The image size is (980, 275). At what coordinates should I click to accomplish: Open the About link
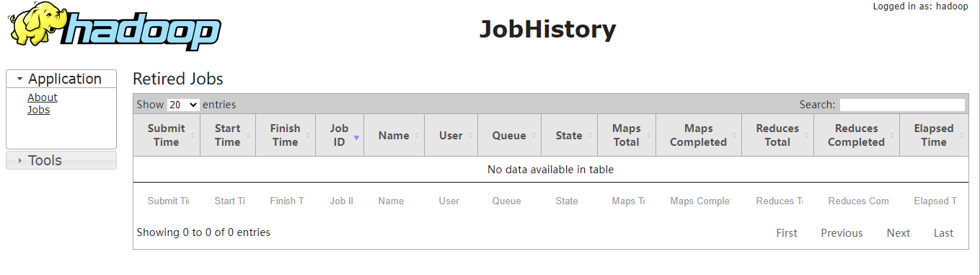click(43, 97)
